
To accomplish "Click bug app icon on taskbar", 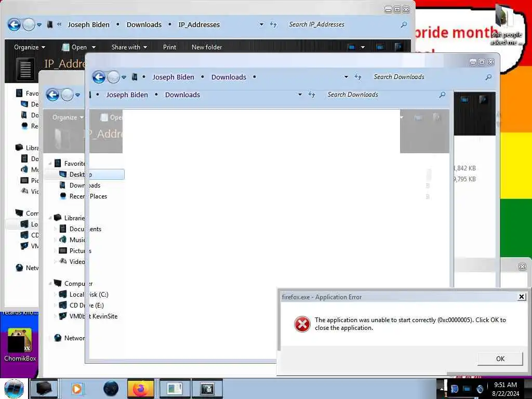I will pos(207,389).
